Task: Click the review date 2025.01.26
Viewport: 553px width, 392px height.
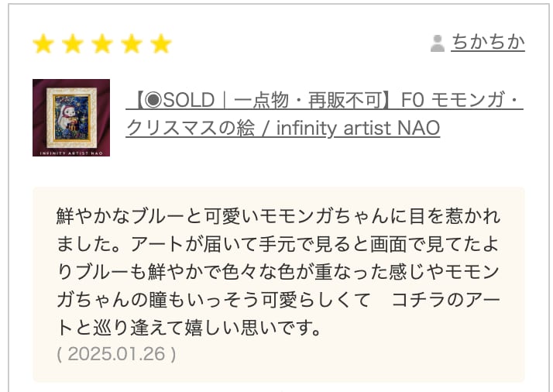Action: pyautogui.click(x=116, y=353)
